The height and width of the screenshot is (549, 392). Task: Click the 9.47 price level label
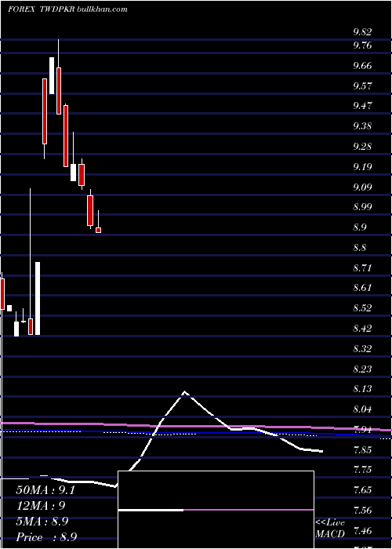[362, 106]
